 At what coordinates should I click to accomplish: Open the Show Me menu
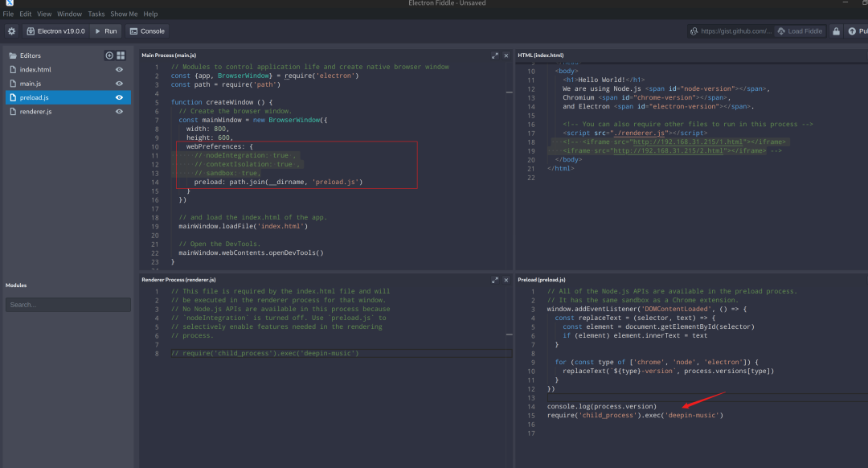pos(124,14)
